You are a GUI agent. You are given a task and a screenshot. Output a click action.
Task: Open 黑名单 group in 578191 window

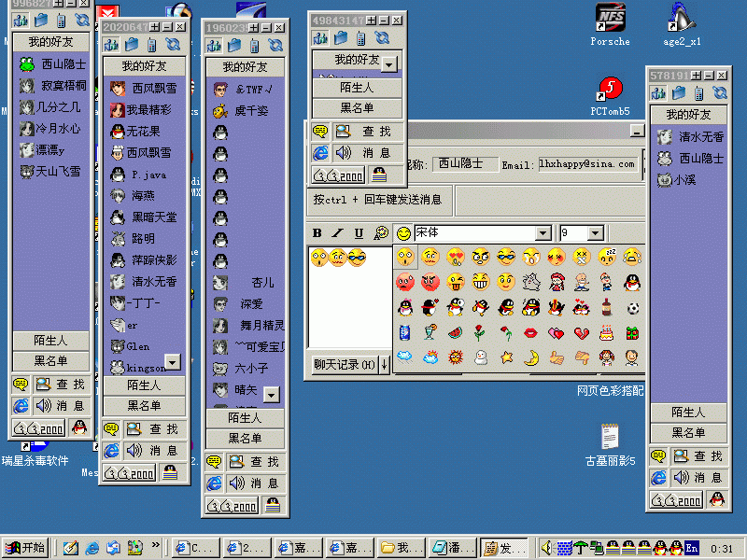tap(688, 432)
